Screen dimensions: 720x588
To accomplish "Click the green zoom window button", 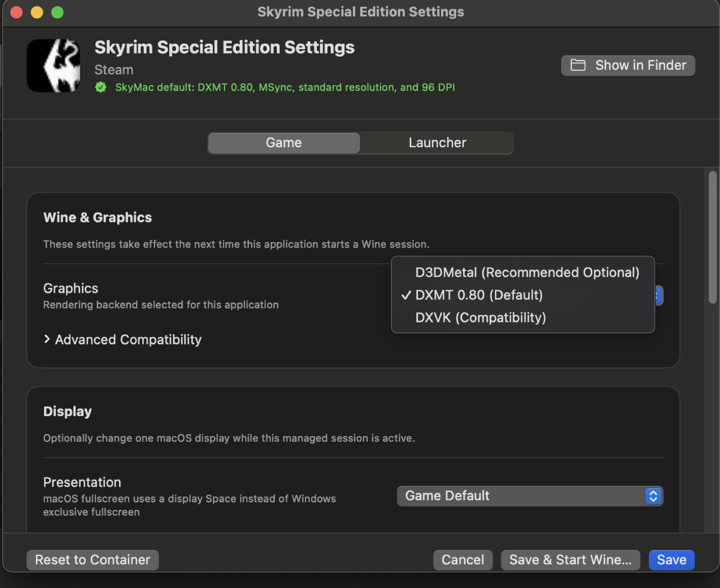I will pos(57,12).
